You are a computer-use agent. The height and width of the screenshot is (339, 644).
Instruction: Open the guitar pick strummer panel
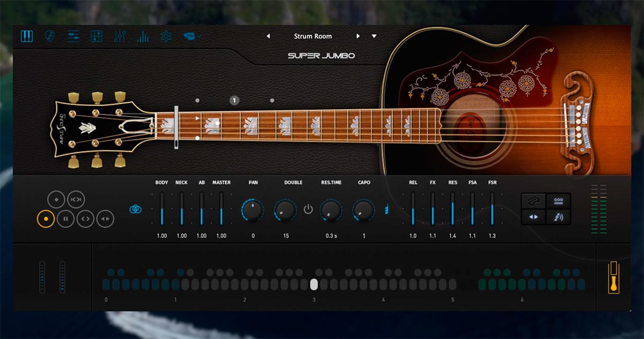pyautogui.click(x=50, y=37)
